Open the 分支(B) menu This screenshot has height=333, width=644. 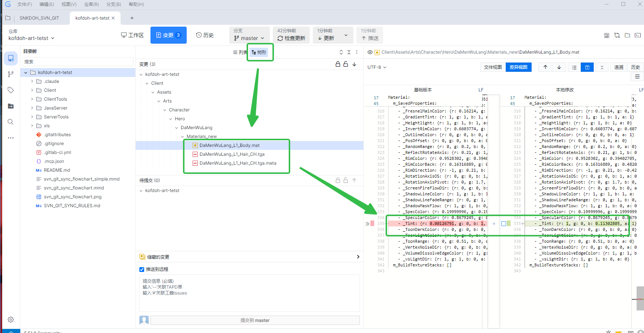point(113,4)
